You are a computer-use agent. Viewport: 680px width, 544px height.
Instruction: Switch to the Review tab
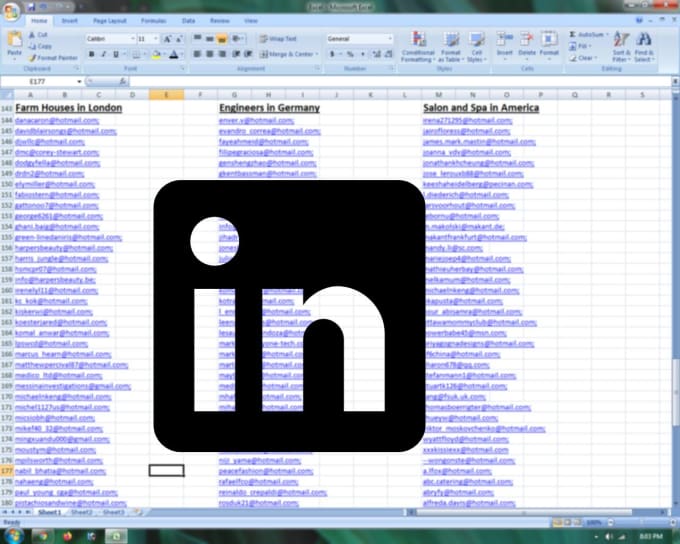click(x=219, y=20)
